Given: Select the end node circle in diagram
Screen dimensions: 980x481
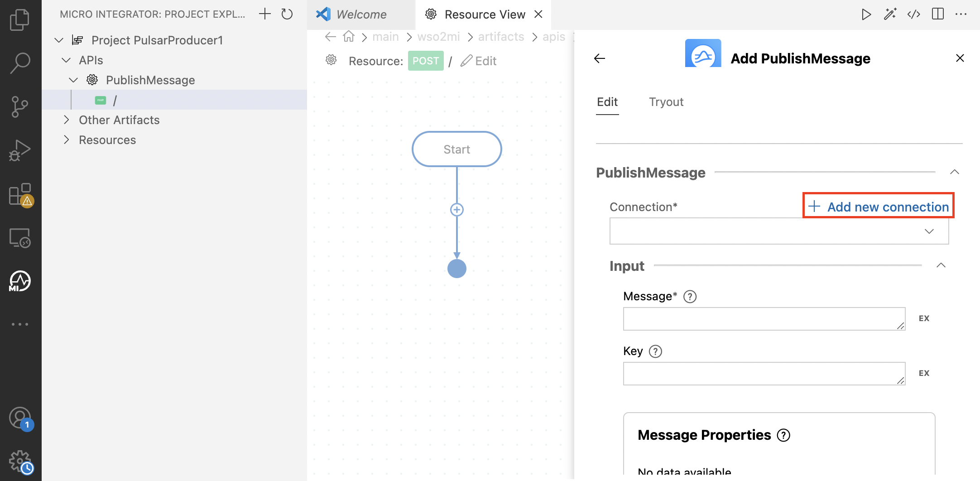Looking at the screenshot, I should click(x=457, y=269).
